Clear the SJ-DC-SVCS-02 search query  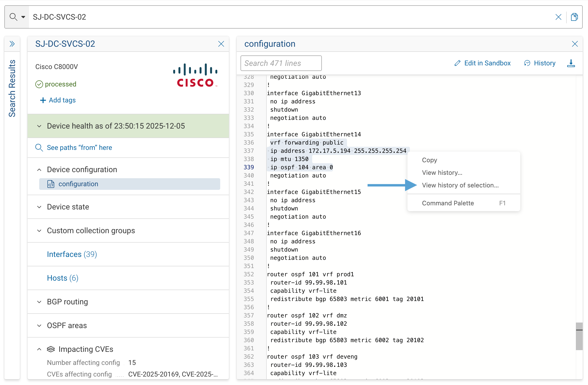pos(558,17)
